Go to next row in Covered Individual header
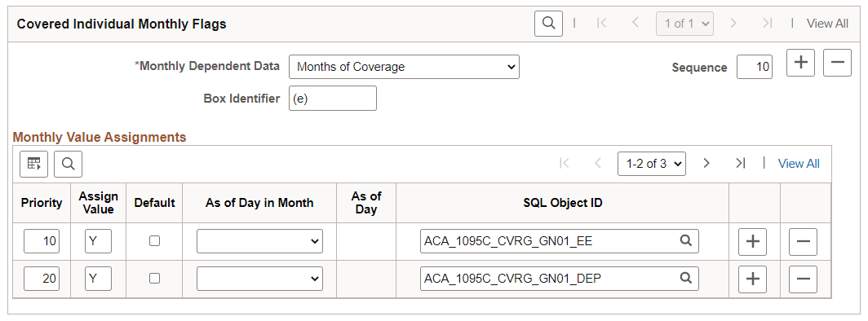 click(733, 23)
